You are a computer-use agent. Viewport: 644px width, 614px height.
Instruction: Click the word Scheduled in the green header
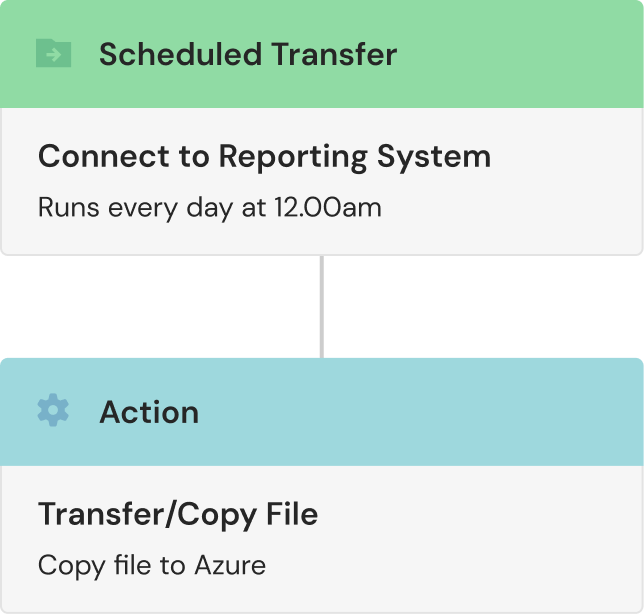177,54
